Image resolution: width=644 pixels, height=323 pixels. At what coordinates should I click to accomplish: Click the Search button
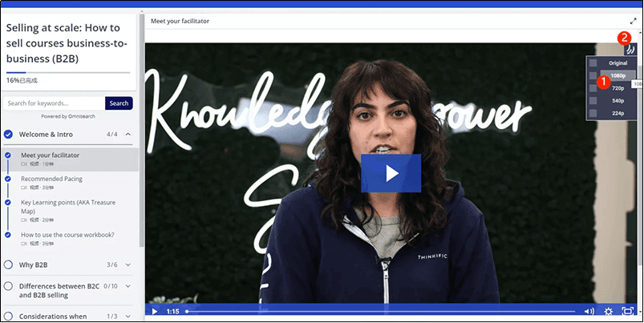[x=119, y=103]
